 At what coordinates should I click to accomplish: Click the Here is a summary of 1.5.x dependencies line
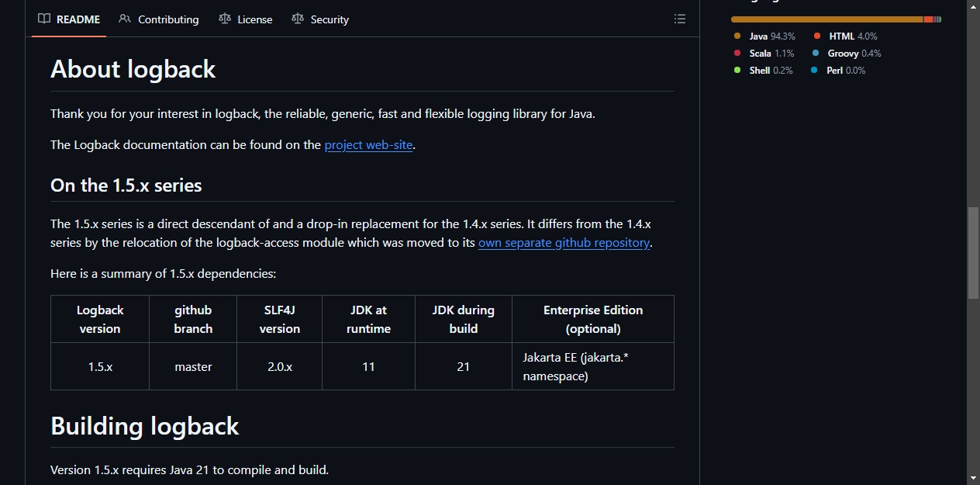(163, 273)
